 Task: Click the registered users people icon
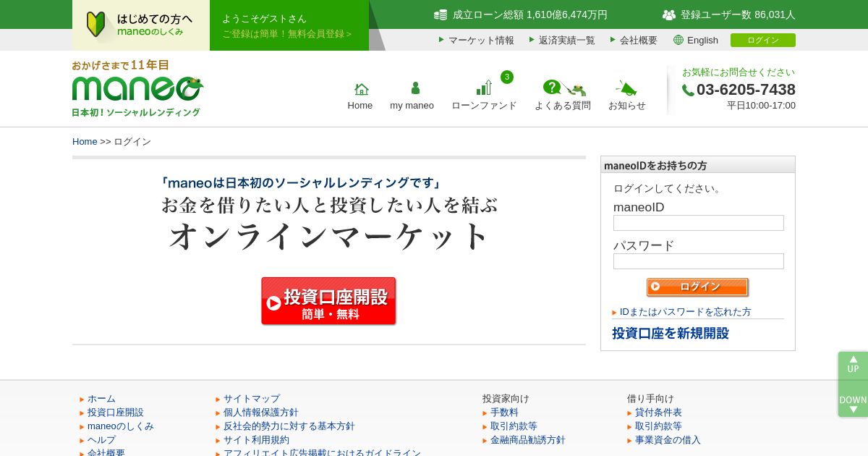[669, 14]
